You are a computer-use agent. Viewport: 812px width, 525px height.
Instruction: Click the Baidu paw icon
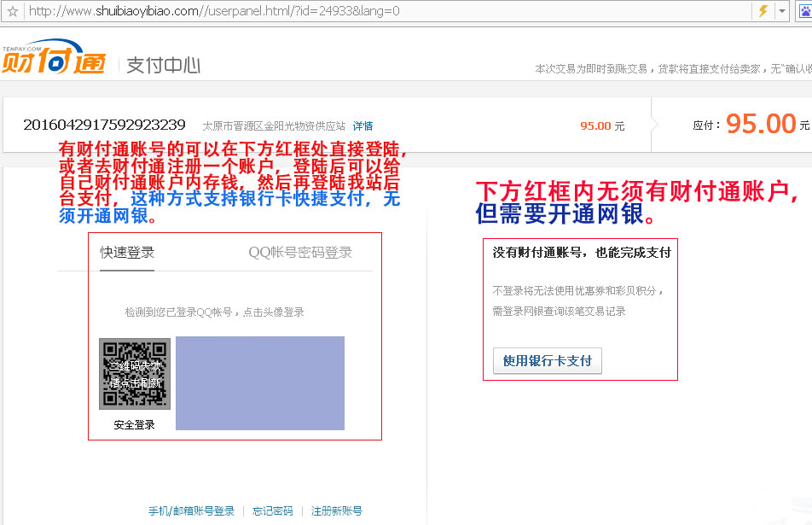(803, 12)
